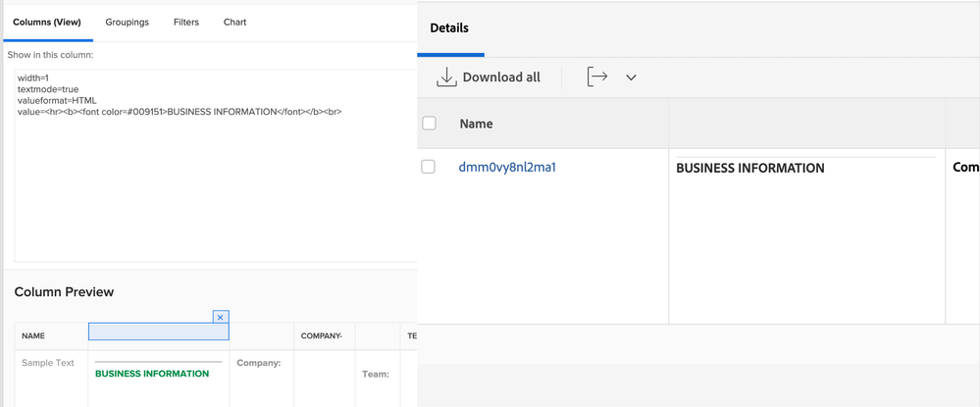Click the NAME column header in preview
980x407 pixels.
click(x=33, y=335)
